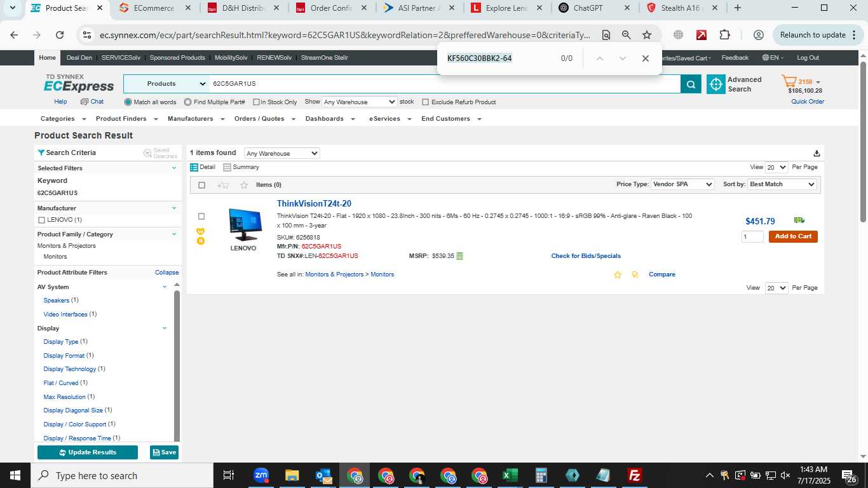Image resolution: width=868 pixels, height=488 pixels.
Task: Open browser extensions puzzle icon
Action: (725, 35)
